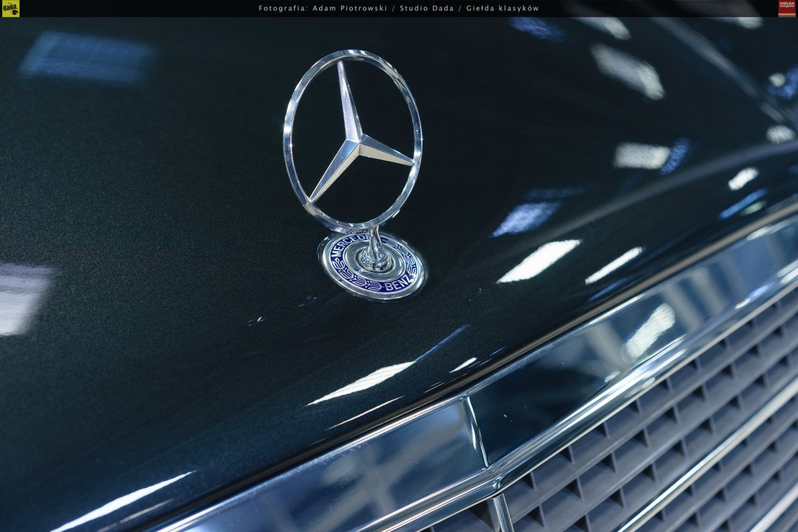The image size is (798, 532).
Task: Click the 'Studio Dada' caption text
Action: (427, 9)
